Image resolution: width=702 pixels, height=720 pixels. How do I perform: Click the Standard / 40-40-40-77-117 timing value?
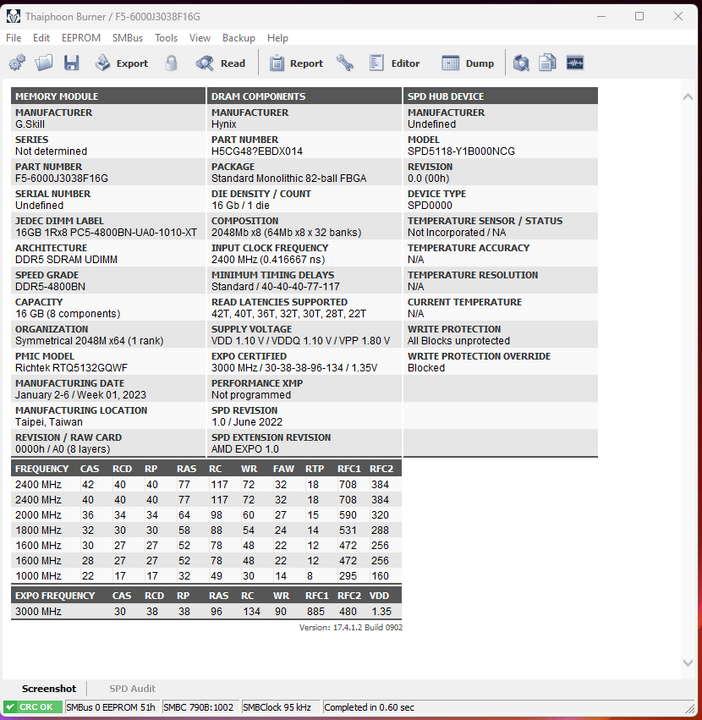click(275, 287)
